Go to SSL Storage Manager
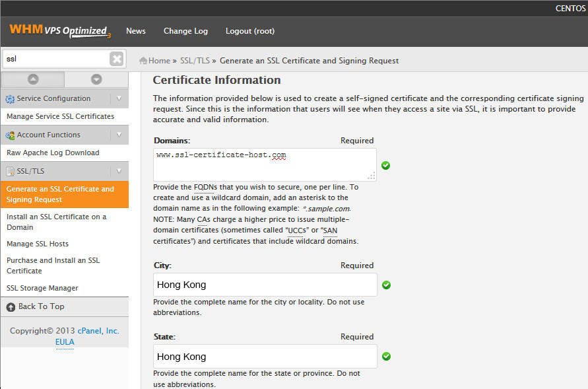Viewport: 588px width, 389px height. tap(42, 288)
